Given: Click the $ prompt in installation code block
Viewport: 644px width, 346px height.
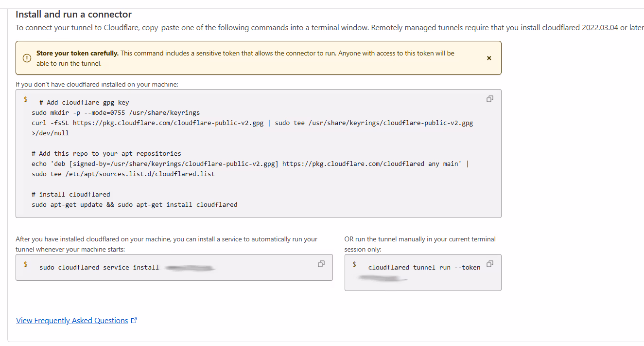Looking at the screenshot, I should coord(25,99).
